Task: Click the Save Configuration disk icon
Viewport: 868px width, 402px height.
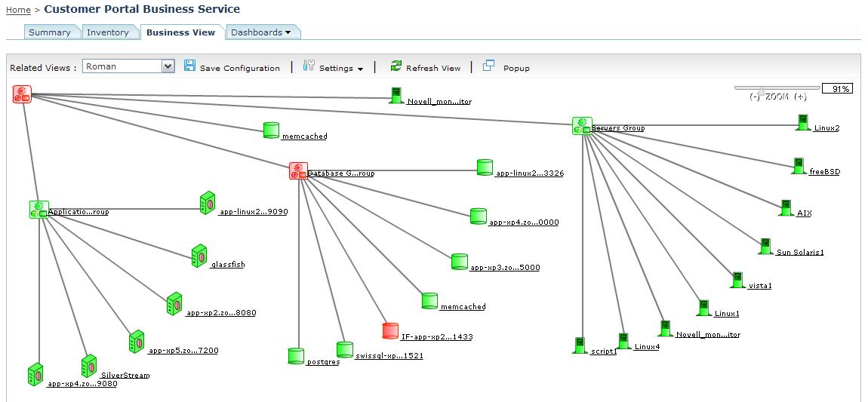Action: coord(189,66)
